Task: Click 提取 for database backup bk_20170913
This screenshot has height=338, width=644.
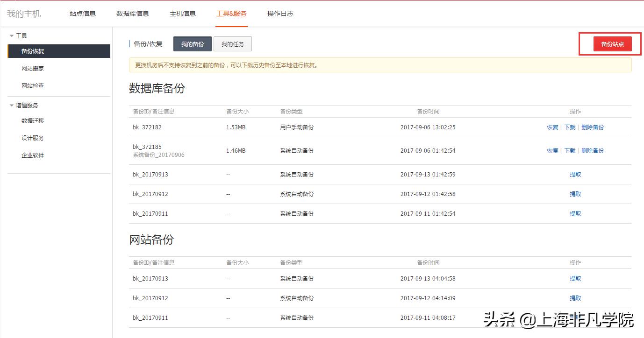Action: (575, 174)
